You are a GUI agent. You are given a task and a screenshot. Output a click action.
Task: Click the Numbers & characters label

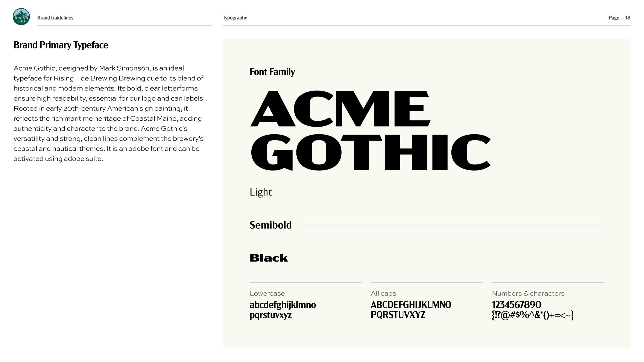528,294
